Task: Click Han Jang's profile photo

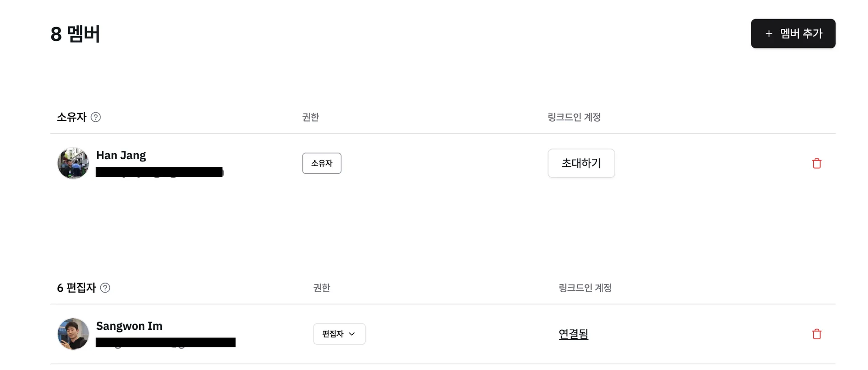Action: [73, 163]
